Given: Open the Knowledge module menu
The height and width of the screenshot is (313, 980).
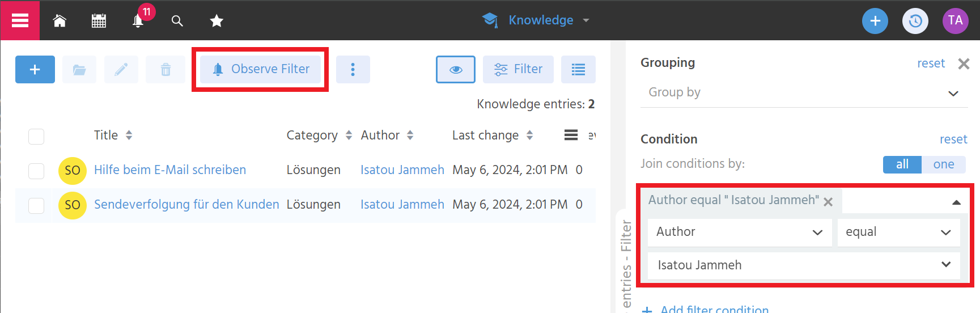Looking at the screenshot, I should 540,20.
